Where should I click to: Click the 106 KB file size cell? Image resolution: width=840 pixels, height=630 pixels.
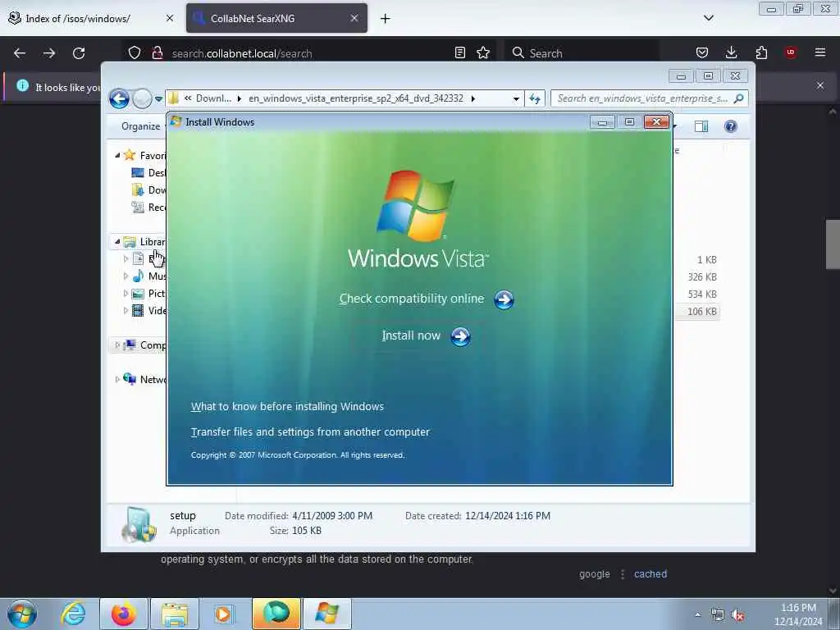[702, 311]
